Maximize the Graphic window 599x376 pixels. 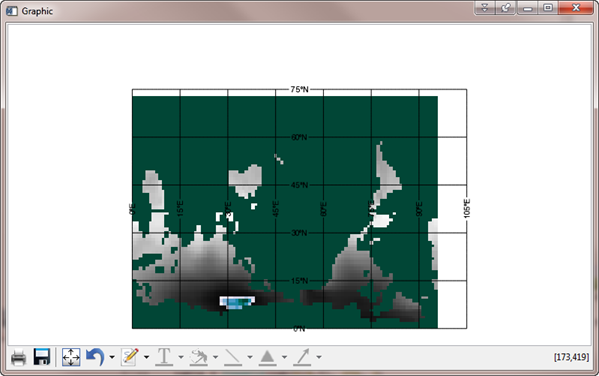coord(548,8)
